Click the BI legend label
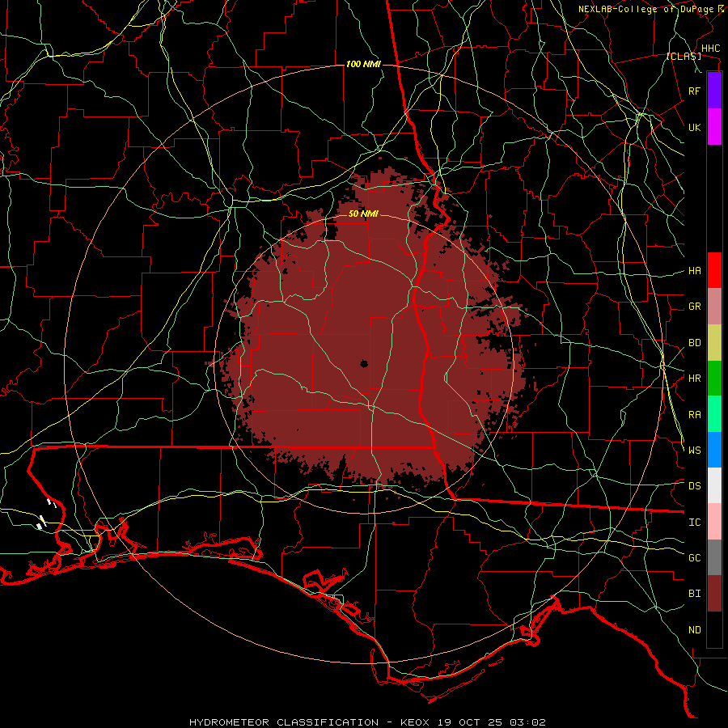 [694, 594]
